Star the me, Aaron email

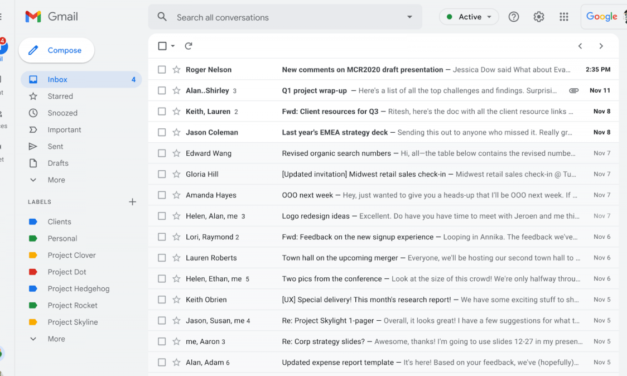coord(176,341)
